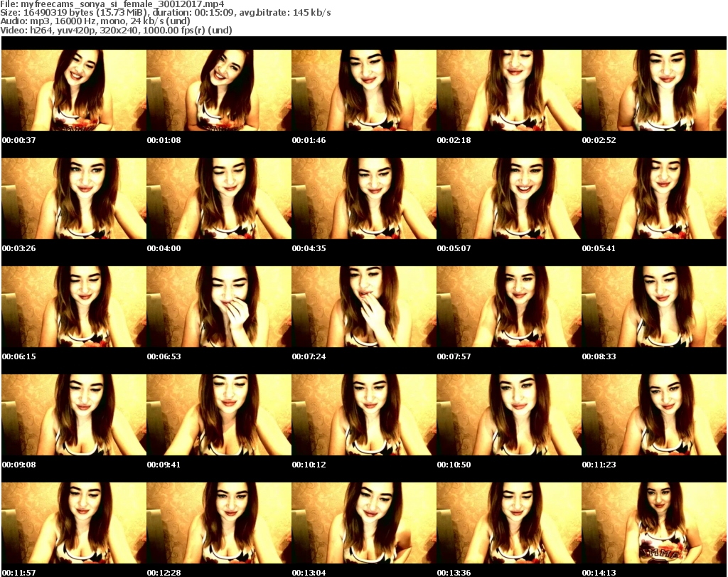Screen dimensions: 728x577
Task: Click the timestamp text 00:00:37
Action: 19,140
